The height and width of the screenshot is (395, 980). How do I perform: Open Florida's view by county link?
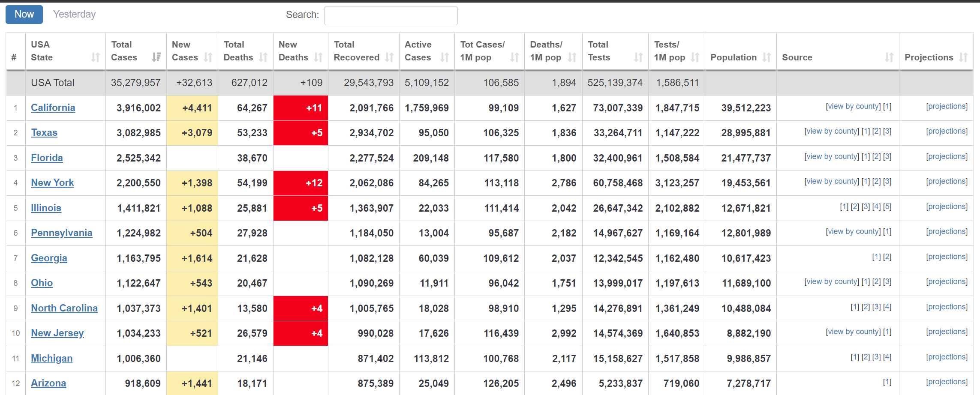pyautogui.click(x=832, y=157)
